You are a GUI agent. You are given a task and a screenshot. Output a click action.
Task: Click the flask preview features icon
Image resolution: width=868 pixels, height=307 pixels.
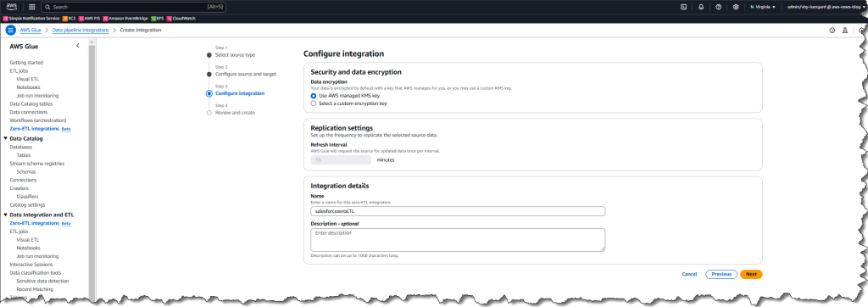point(845,31)
